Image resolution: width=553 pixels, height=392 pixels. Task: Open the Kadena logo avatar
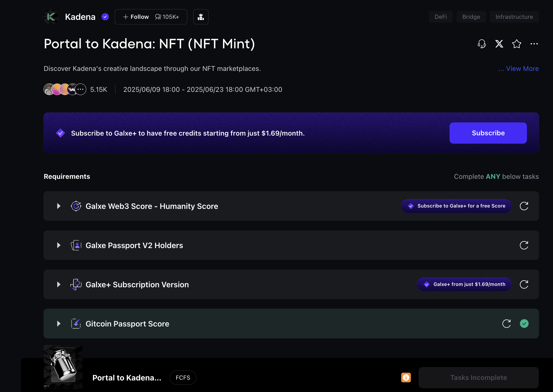[x=51, y=17]
